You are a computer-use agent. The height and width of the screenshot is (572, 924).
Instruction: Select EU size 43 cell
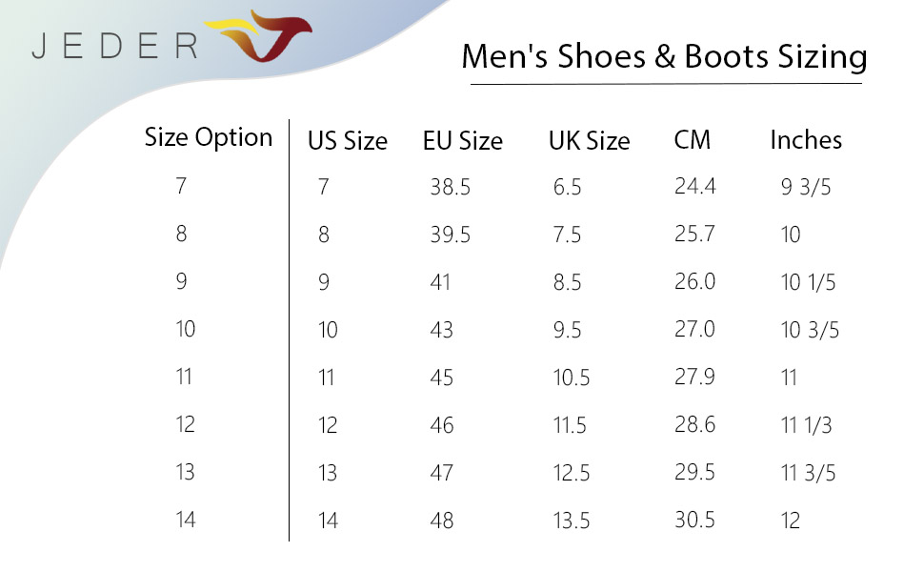click(441, 331)
